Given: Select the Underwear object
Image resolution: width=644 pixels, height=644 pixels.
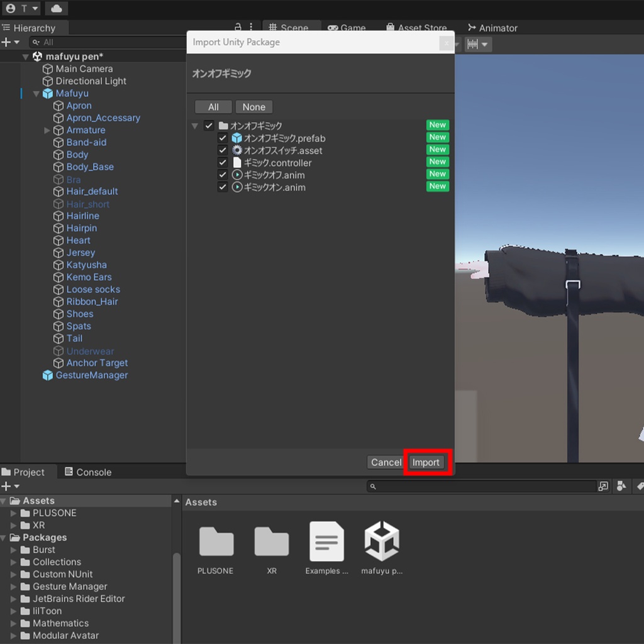Looking at the screenshot, I should coord(90,351).
